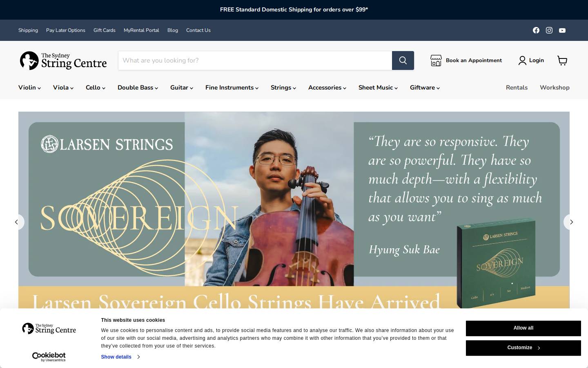Expand the Cello menu
Viewport: 588px width, 368px height.
tap(96, 88)
